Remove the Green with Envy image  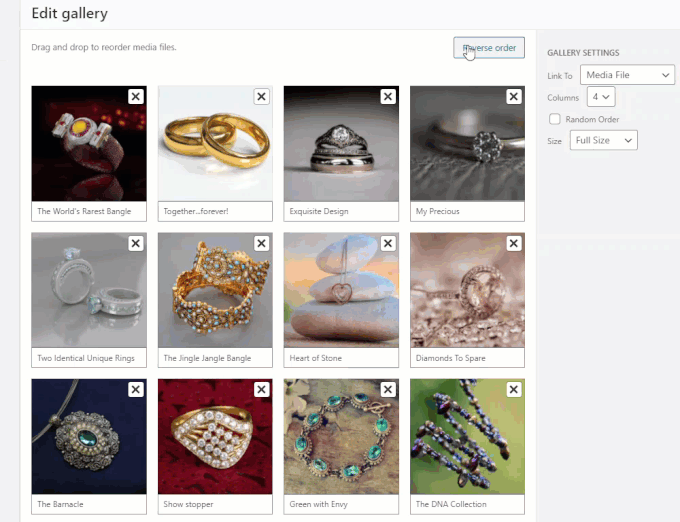point(388,389)
